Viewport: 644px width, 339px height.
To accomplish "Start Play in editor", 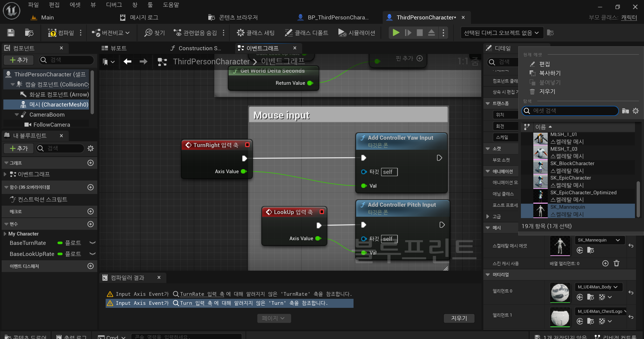I will coord(396,33).
